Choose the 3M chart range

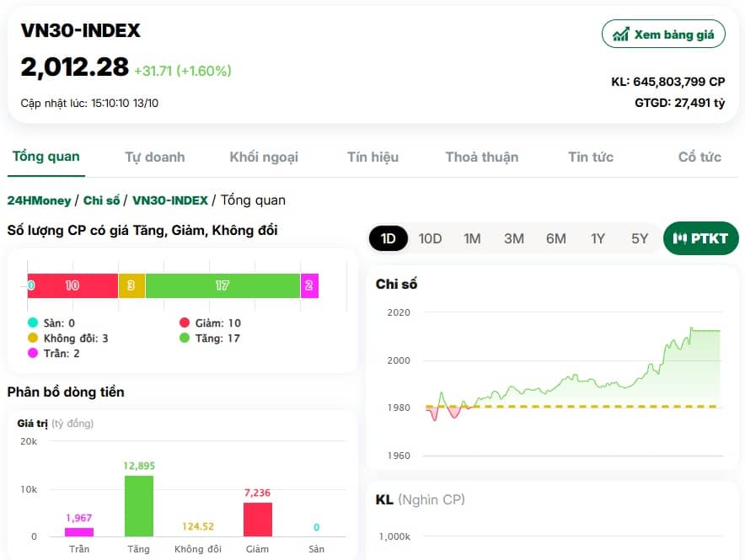pyautogui.click(x=514, y=238)
